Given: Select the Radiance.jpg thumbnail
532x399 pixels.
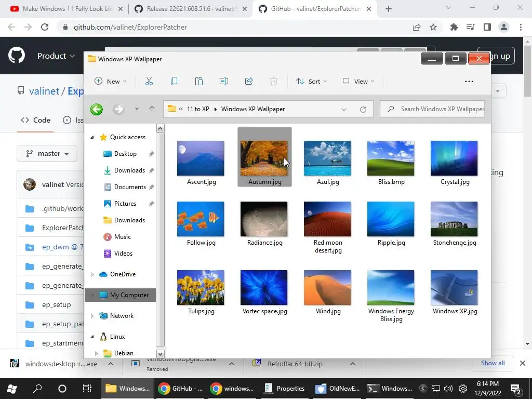Looking at the screenshot, I should (x=264, y=219).
